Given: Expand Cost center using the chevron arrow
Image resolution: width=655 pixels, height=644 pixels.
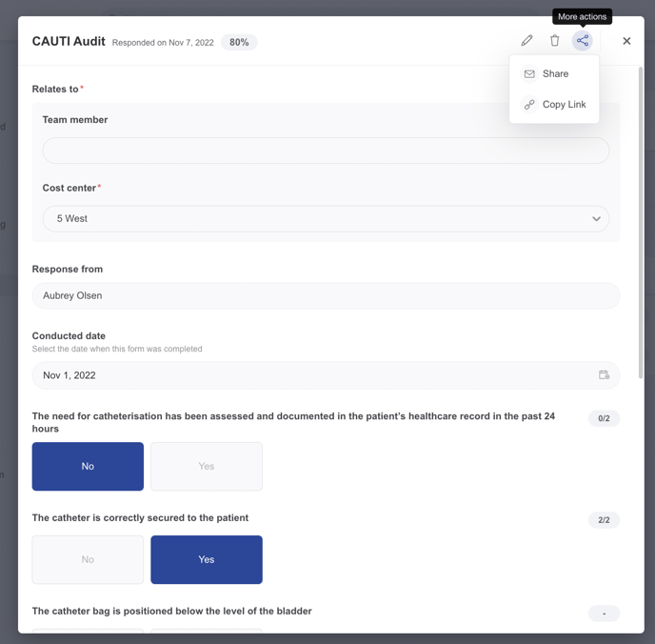Looking at the screenshot, I should 596,218.
